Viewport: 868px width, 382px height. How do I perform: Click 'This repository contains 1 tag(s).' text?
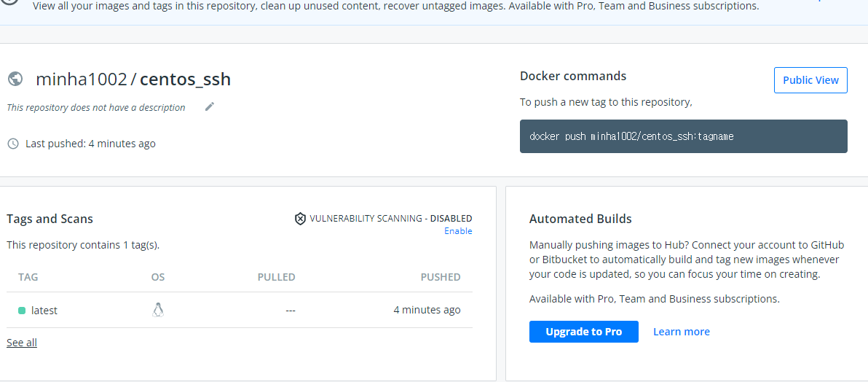point(83,244)
